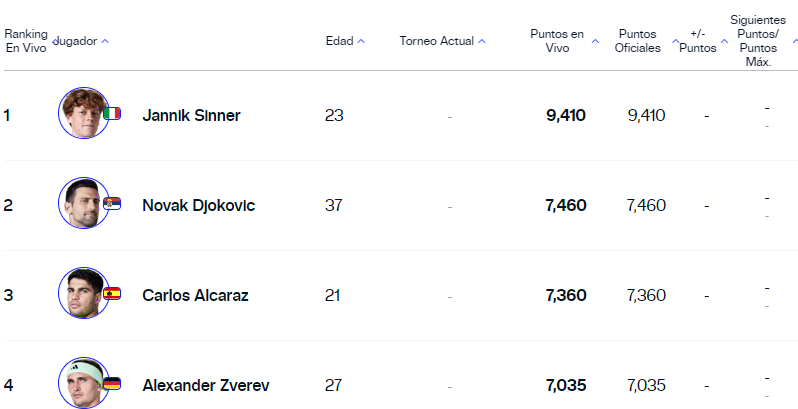Viewport: 798px width, 409px height.
Task: Click the Serbian flag beside Novak Djokovic
Action: (112, 204)
